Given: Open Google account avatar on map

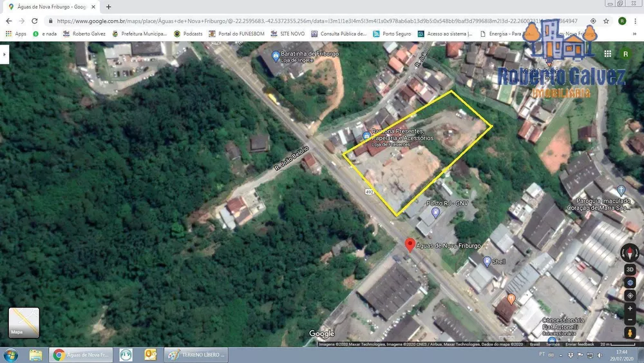Looking at the screenshot, I should pyautogui.click(x=625, y=54).
